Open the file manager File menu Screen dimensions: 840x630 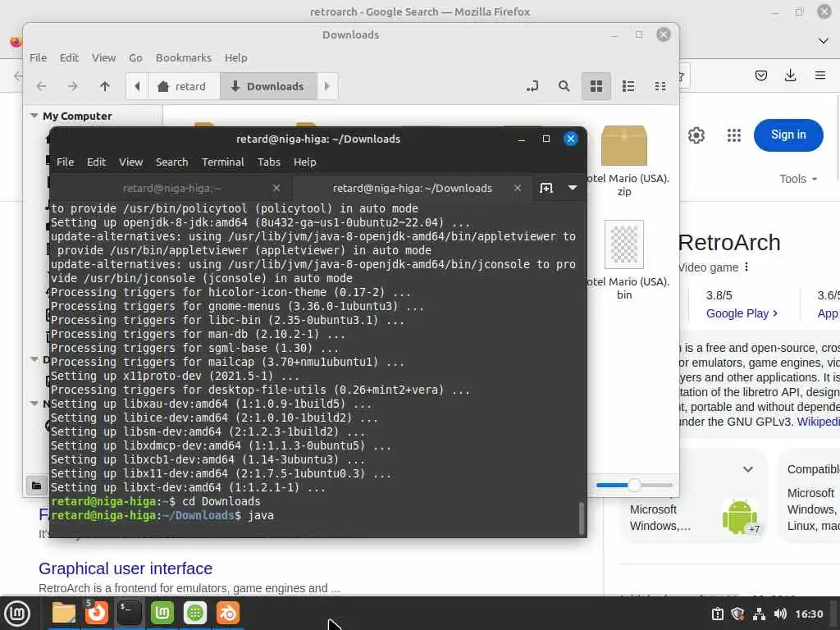point(38,58)
